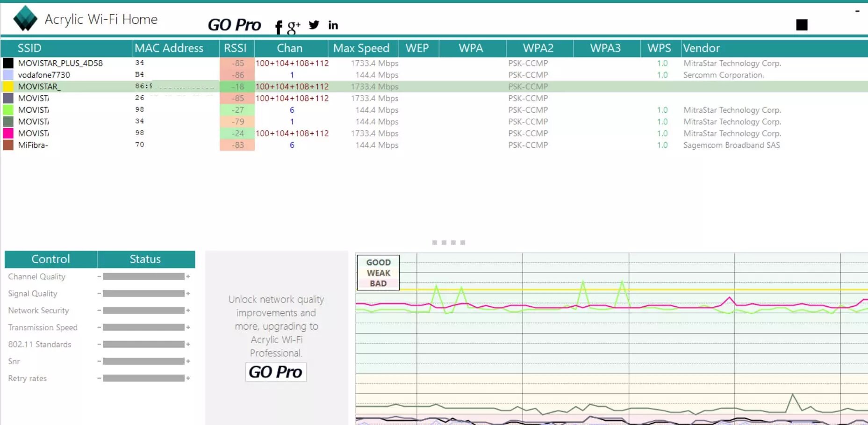
Task: Click GO Pro in the header
Action: pos(234,25)
